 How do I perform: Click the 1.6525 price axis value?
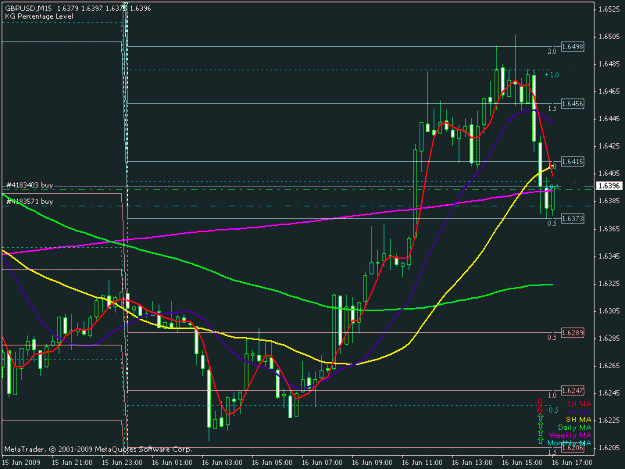[x=609, y=10]
